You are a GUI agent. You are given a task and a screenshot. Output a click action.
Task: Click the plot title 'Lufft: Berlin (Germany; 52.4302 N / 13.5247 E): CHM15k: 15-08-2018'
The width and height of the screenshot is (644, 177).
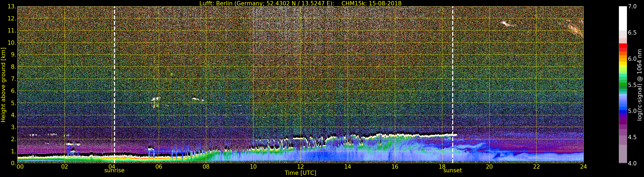coord(300,3)
